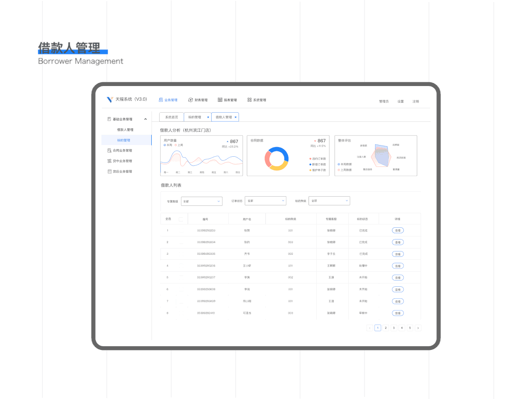Go to pagination page 2
Viewport: 532px width, 399px height.
(x=386, y=328)
